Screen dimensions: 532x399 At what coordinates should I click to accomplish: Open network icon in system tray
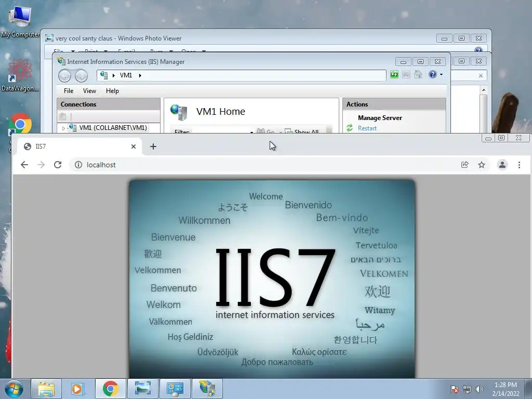pos(467,389)
